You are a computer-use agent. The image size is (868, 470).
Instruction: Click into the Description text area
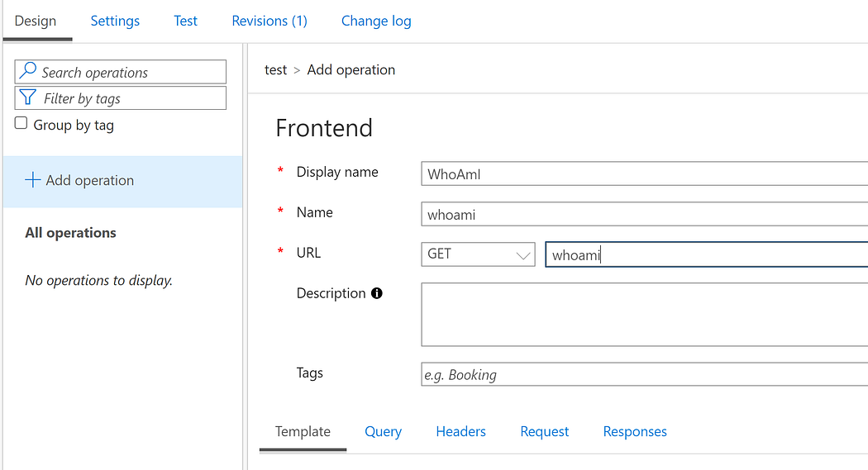tap(645, 314)
